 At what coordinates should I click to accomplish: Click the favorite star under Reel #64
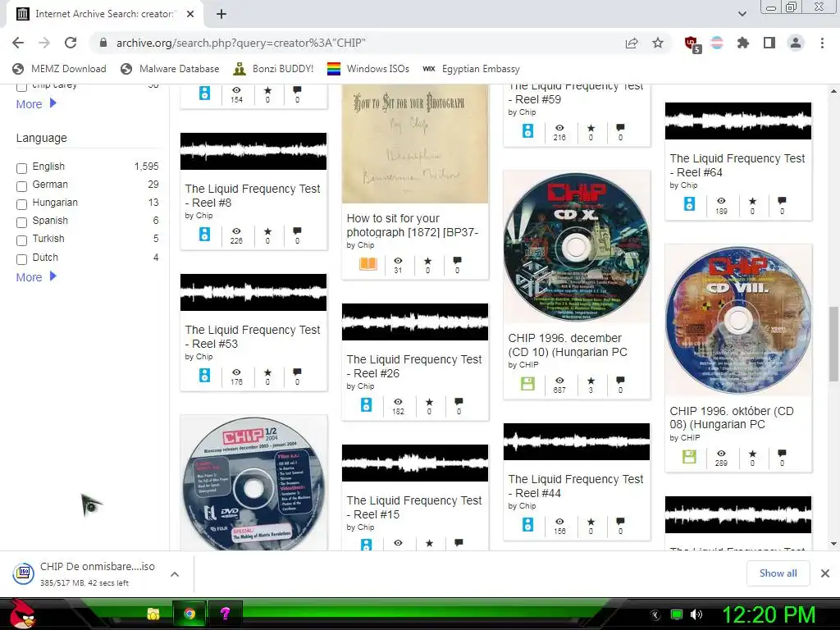coord(753,202)
